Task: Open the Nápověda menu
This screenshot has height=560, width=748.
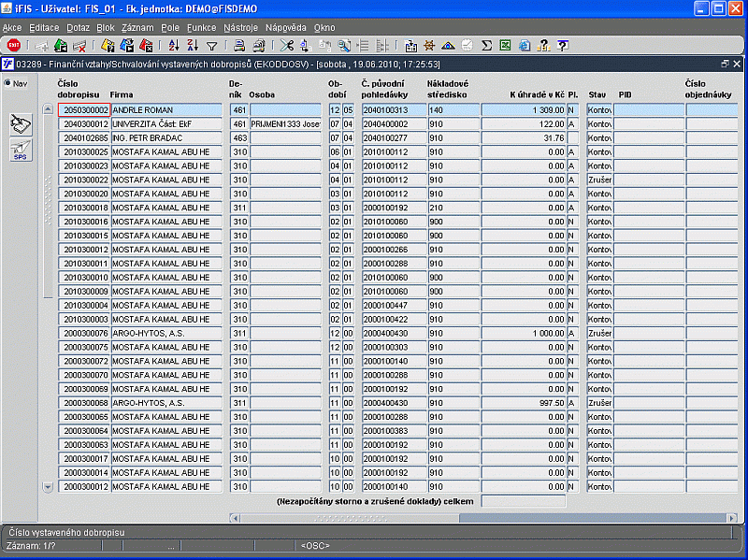Action: [x=286, y=28]
